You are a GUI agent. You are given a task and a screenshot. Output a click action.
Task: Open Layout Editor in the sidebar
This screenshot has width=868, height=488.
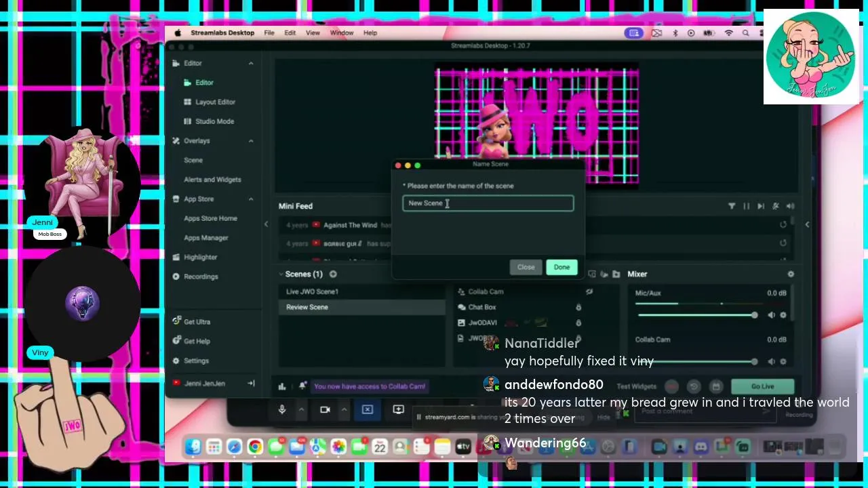215,102
